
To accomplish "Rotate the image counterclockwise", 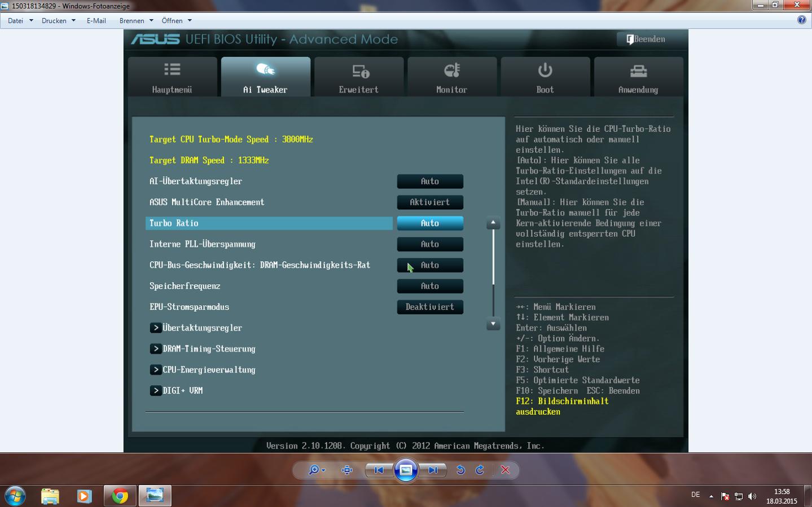I will point(460,470).
